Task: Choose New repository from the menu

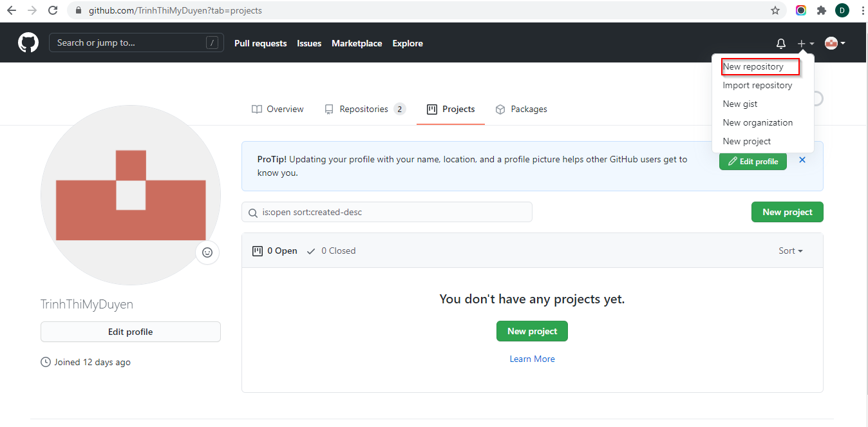Action: (753, 66)
